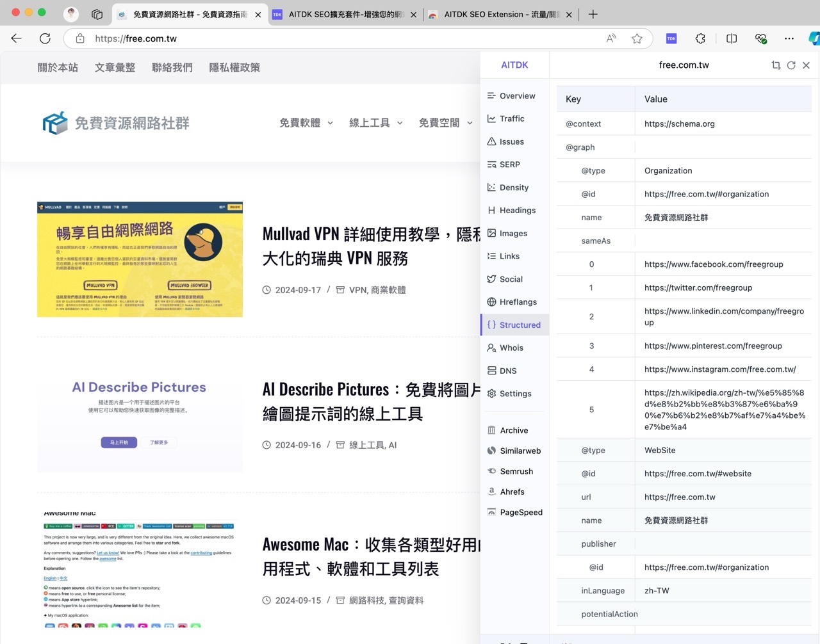Select the facebook.com/freegroup value cell
This screenshot has height=644, width=820.
(x=723, y=264)
